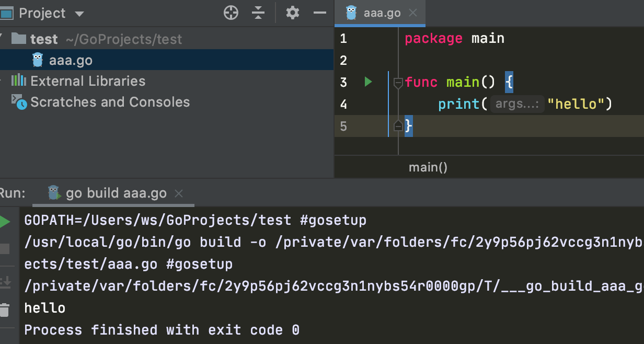The height and width of the screenshot is (344, 644).
Task: Click the locate opened file crosshair icon
Action: click(231, 13)
